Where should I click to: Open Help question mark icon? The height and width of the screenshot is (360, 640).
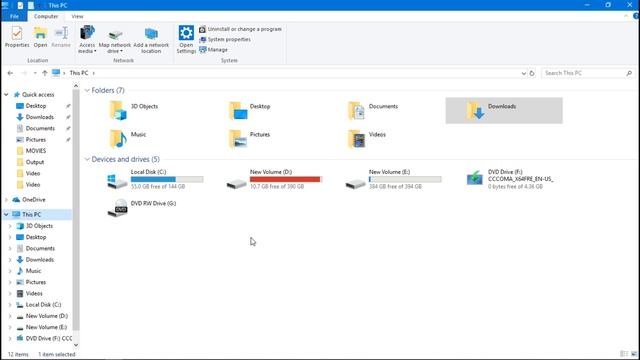pos(636,16)
